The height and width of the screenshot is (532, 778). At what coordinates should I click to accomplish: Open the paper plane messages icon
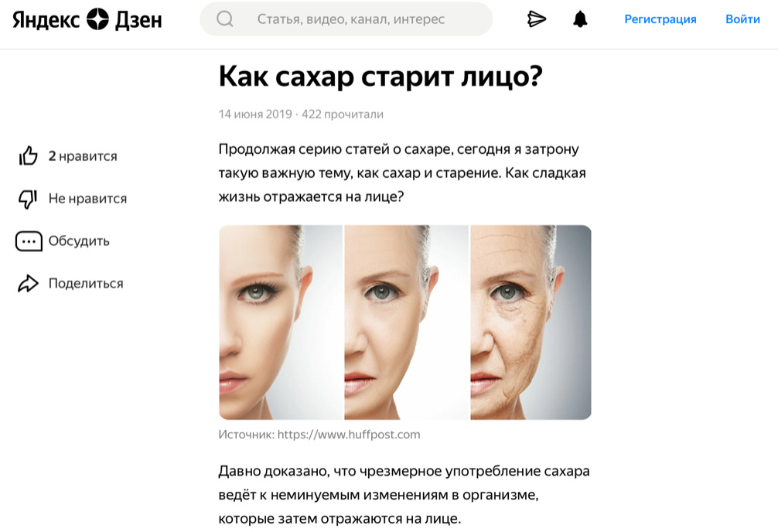pyautogui.click(x=537, y=19)
